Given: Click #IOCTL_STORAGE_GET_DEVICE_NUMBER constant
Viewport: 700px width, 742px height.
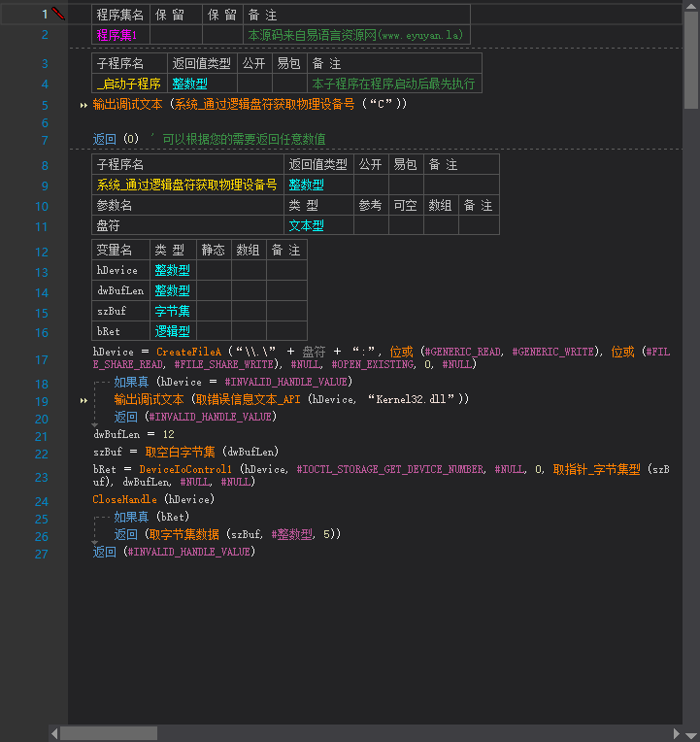Looking at the screenshot, I should (390, 469).
